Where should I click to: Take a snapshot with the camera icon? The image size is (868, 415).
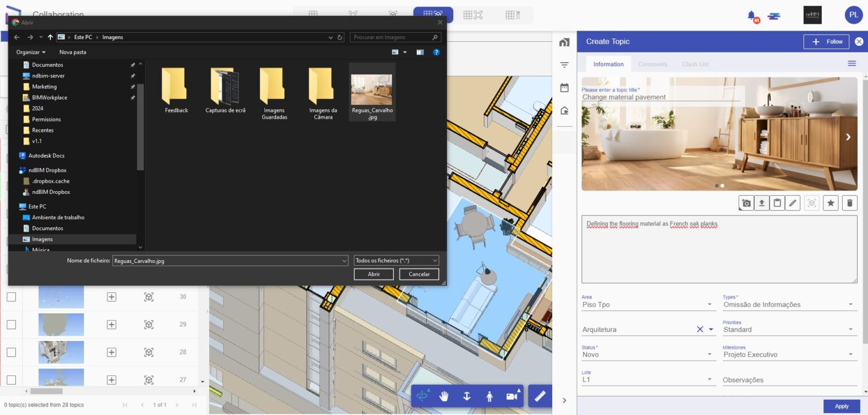click(746, 202)
